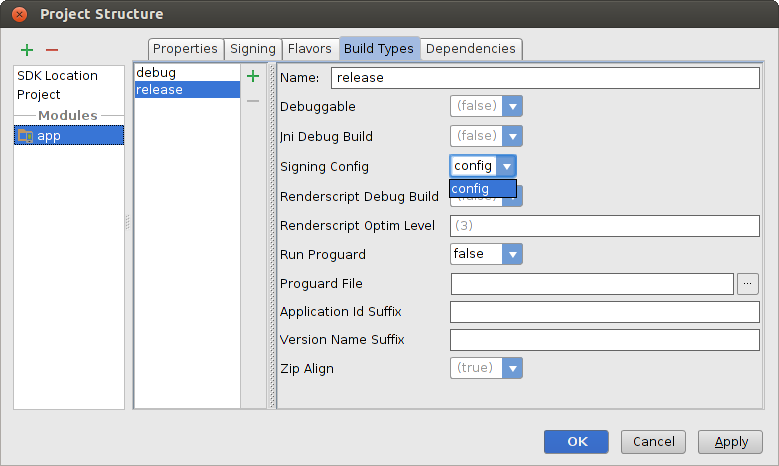Browse for Proguard File with ellipsis button

pos(748,284)
